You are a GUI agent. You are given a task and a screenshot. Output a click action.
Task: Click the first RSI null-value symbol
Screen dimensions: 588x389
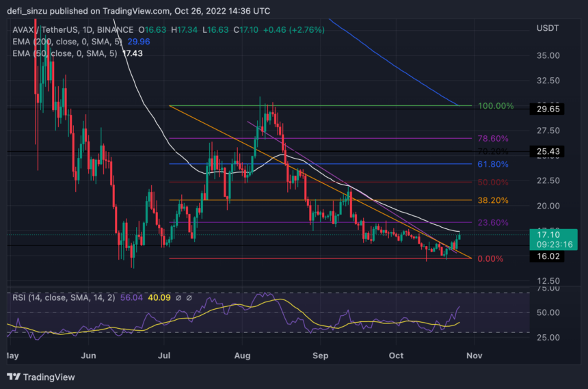178,298
